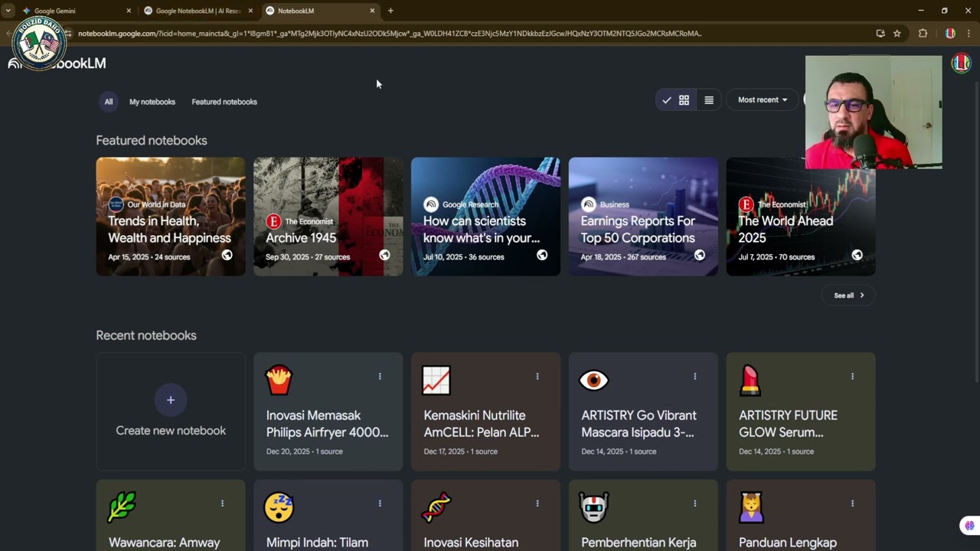Click the browser address bar URL
Image resolution: width=980 pixels, height=551 pixels.
point(390,34)
